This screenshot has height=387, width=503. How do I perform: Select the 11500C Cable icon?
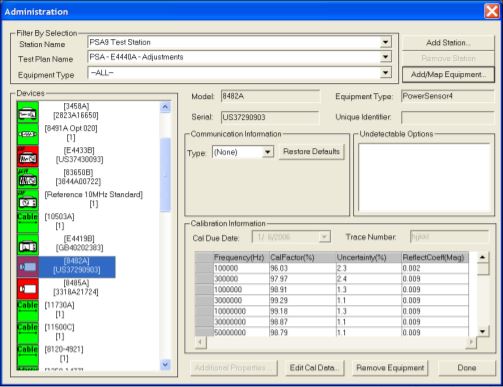pyautogui.click(x=28, y=333)
